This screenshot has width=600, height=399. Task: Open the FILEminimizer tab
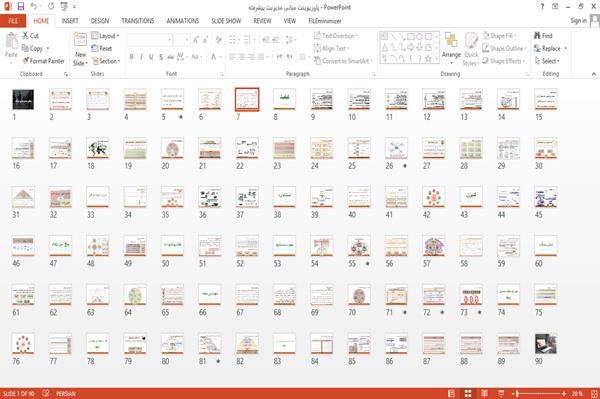pyautogui.click(x=325, y=21)
